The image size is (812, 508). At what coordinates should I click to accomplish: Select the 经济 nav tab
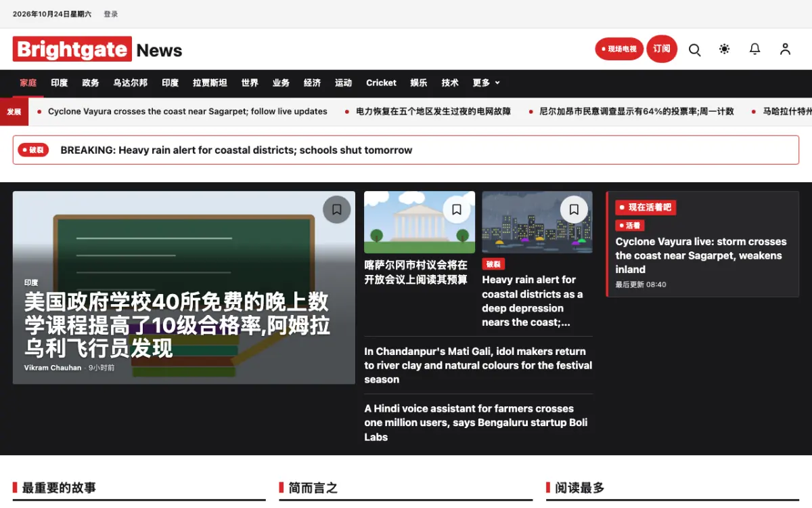pyautogui.click(x=312, y=83)
